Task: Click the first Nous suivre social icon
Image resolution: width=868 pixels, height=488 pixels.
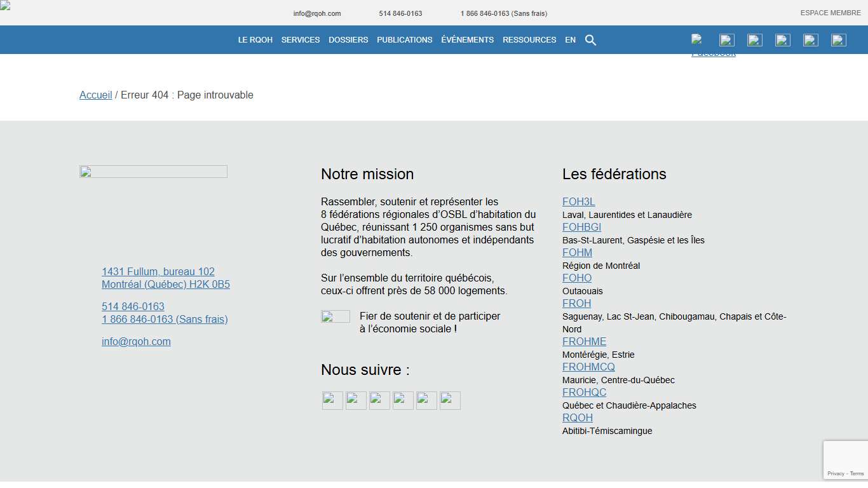Action: click(x=332, y=400)
